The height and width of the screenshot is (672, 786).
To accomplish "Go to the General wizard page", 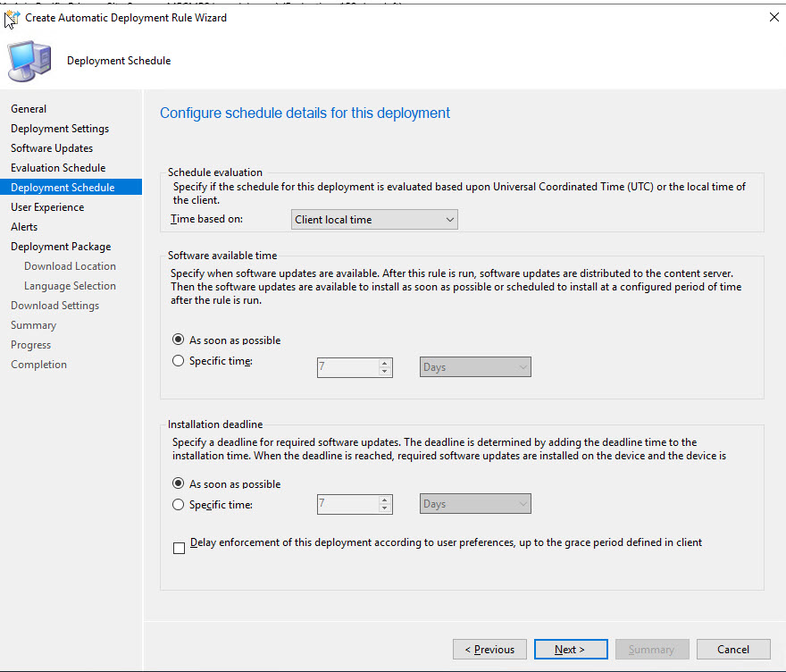I will pyautogui.click(x=29, y=109).
